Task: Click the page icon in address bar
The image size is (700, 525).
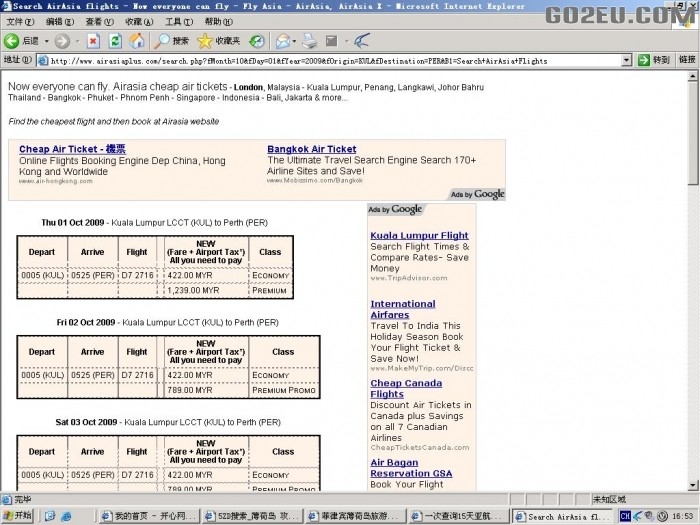Action: coord(43,60)
